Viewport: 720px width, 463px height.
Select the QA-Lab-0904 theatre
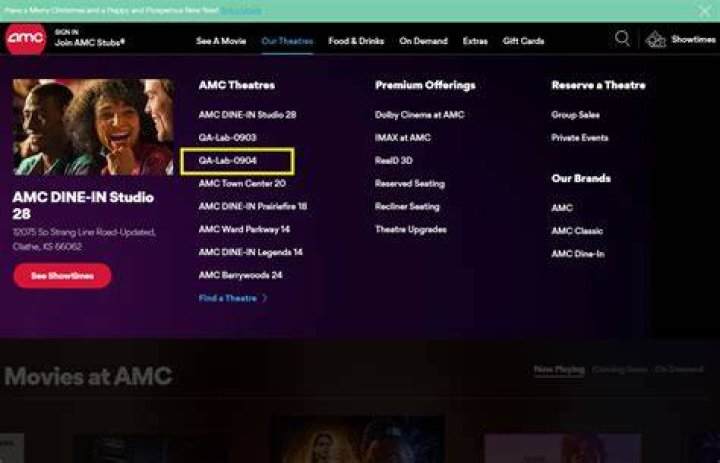coord(227,160)
